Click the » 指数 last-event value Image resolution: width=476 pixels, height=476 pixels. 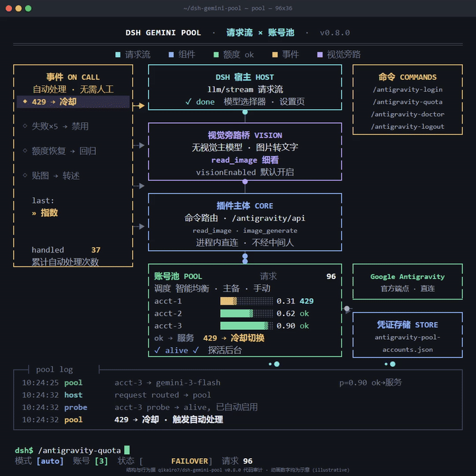click(45, 213)
